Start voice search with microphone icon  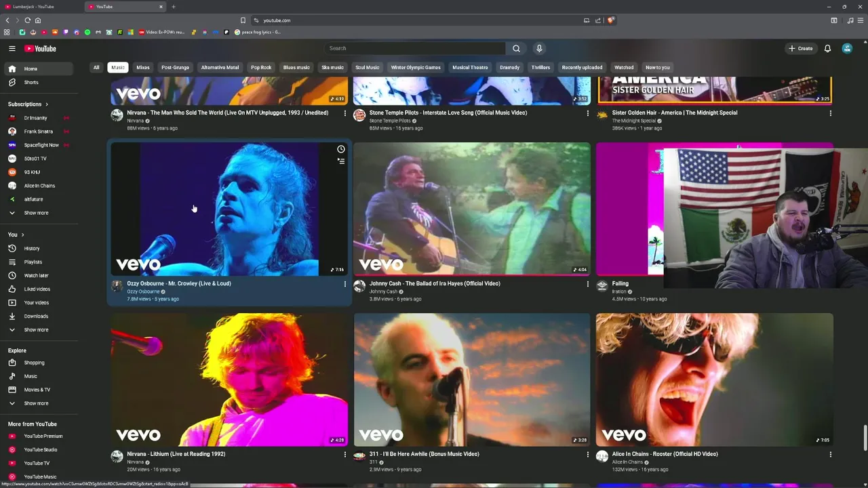pos(539,48)
